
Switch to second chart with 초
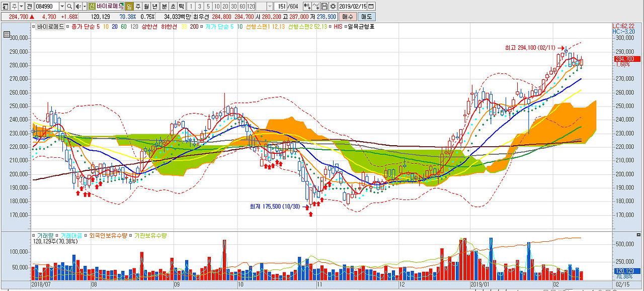[173, 7]
